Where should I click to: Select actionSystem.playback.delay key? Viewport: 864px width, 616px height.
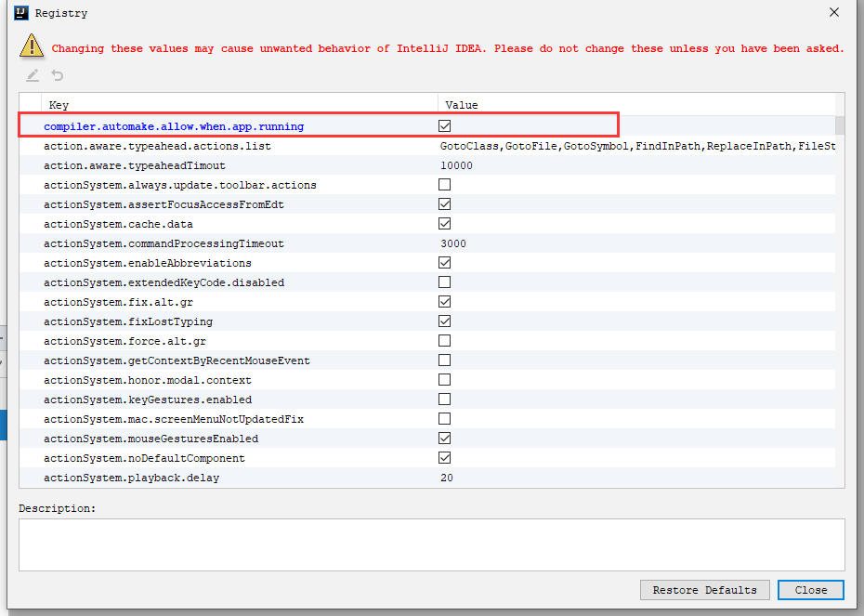coord(131,478)
